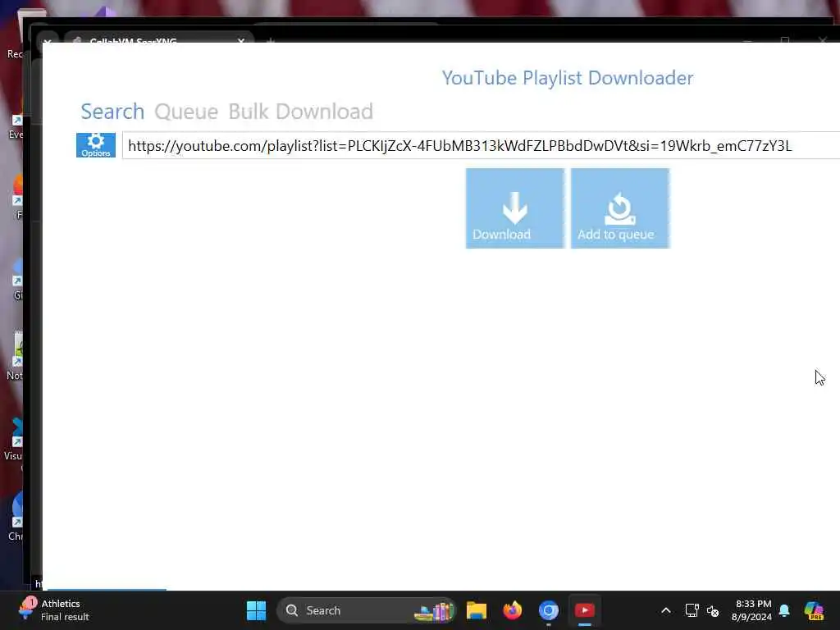
Task: Switch to the Search tab
Action: coord(112,112)
